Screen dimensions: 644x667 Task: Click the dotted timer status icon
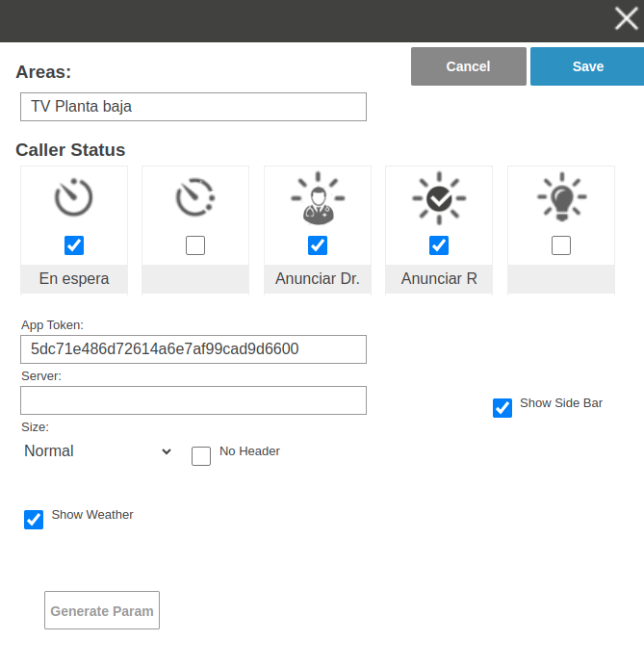(x=195, y=197)
